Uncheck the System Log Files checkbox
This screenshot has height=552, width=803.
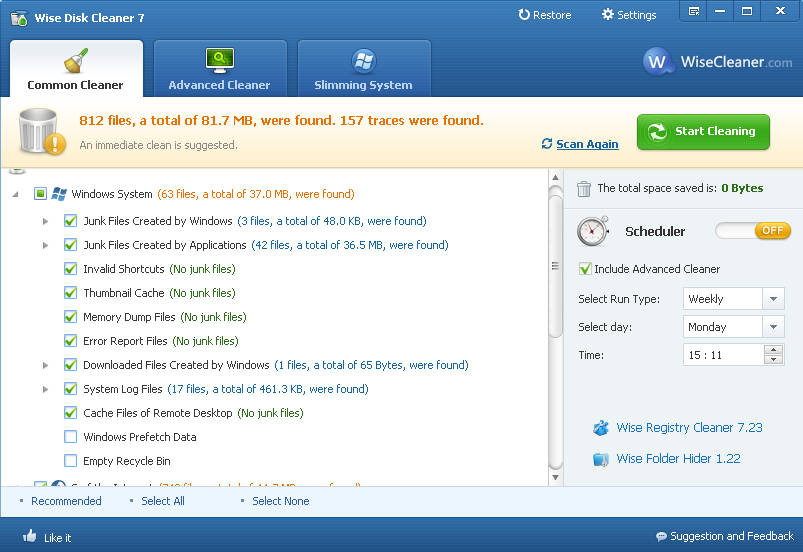(71, 389)
